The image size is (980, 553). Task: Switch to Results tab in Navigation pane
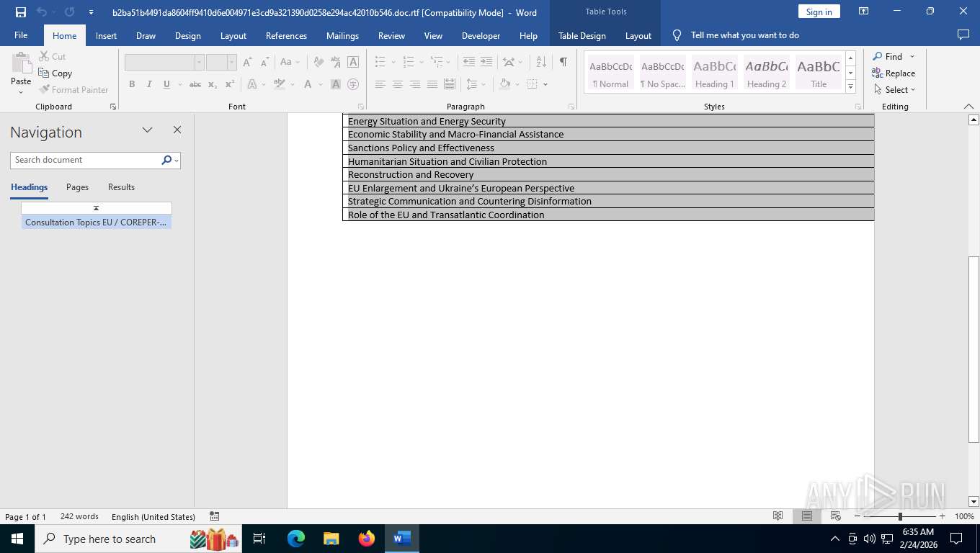(121, 187)
